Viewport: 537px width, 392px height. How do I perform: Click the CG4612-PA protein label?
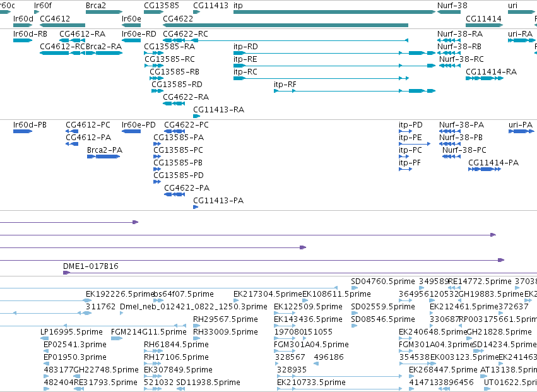88,138
